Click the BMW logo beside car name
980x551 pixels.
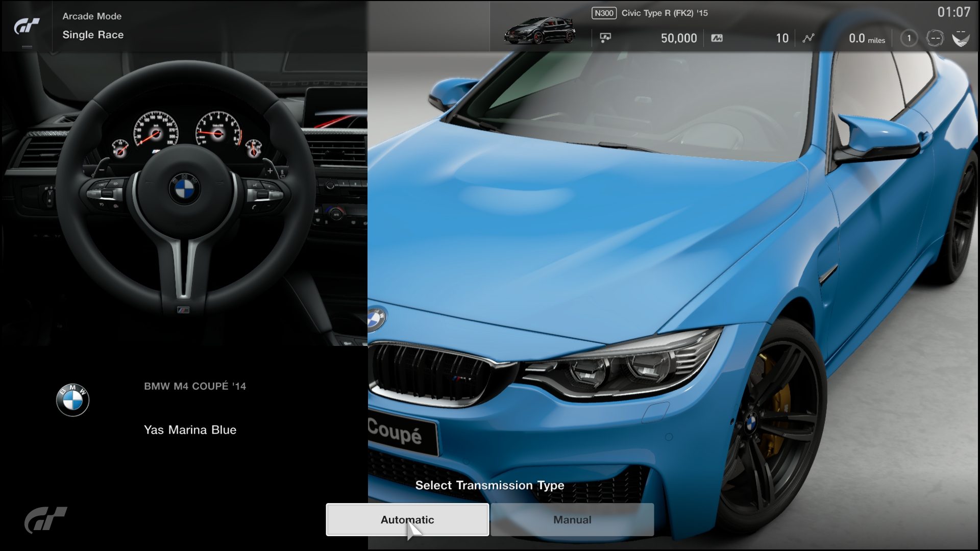[x=72, y=400]
